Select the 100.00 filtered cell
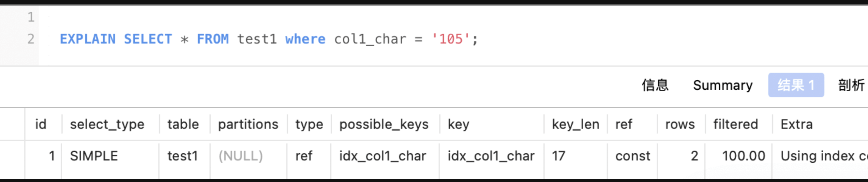This screenshot has height=182, width=868. pyautogui.click(x=744, y=156)
